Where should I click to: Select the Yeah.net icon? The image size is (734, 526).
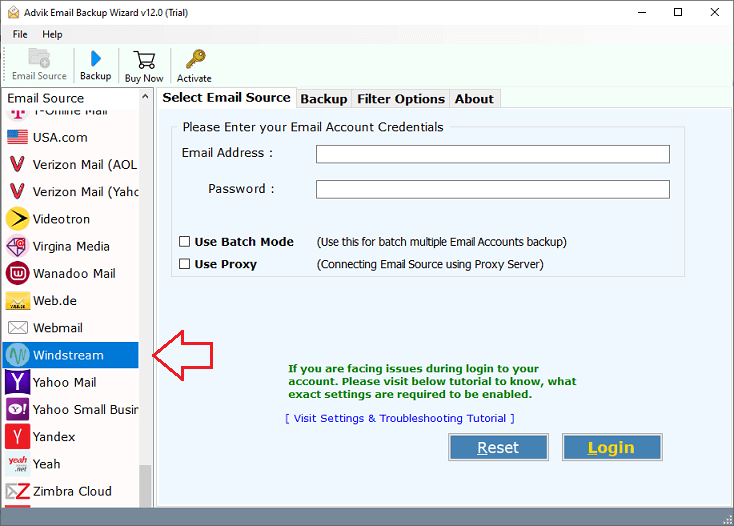point(18,464)
